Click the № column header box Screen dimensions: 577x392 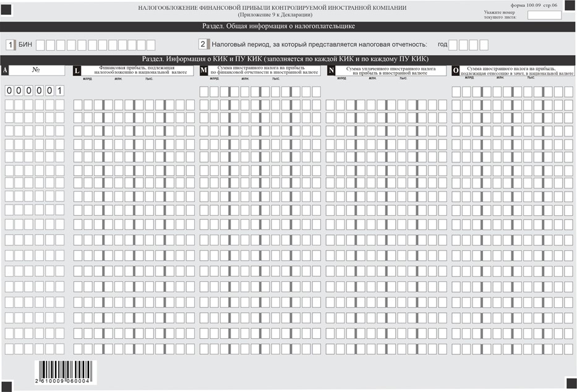point(36,70)
